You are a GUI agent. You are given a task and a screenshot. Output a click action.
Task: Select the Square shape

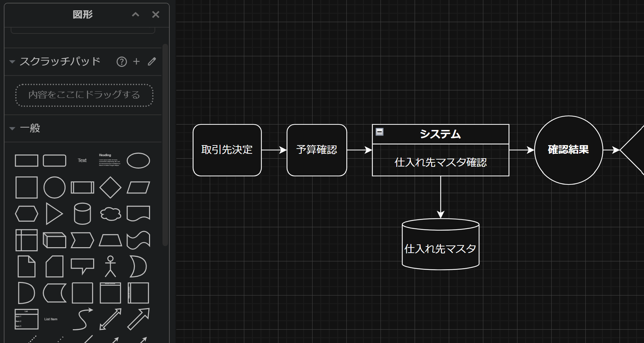pyautogui.click(x=27, y=188)
